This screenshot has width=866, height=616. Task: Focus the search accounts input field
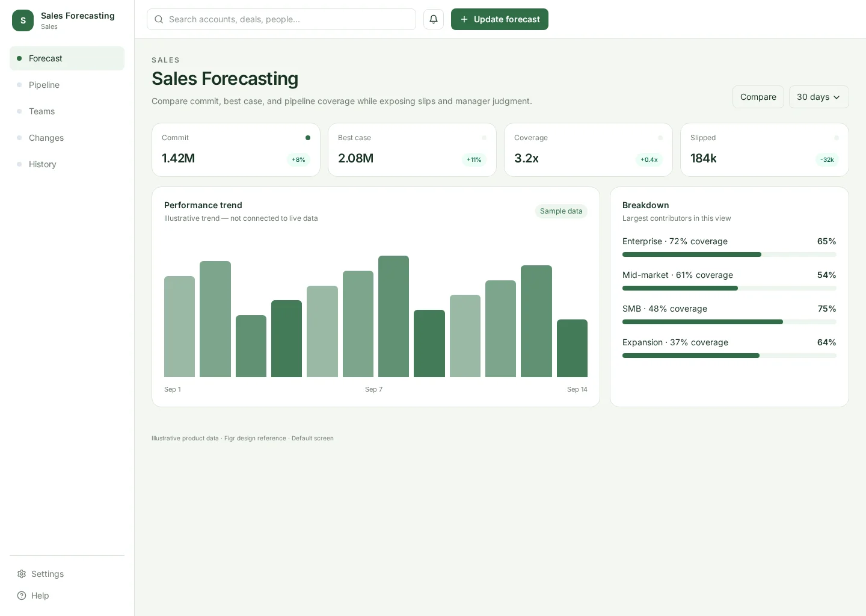tap(281, 19)
